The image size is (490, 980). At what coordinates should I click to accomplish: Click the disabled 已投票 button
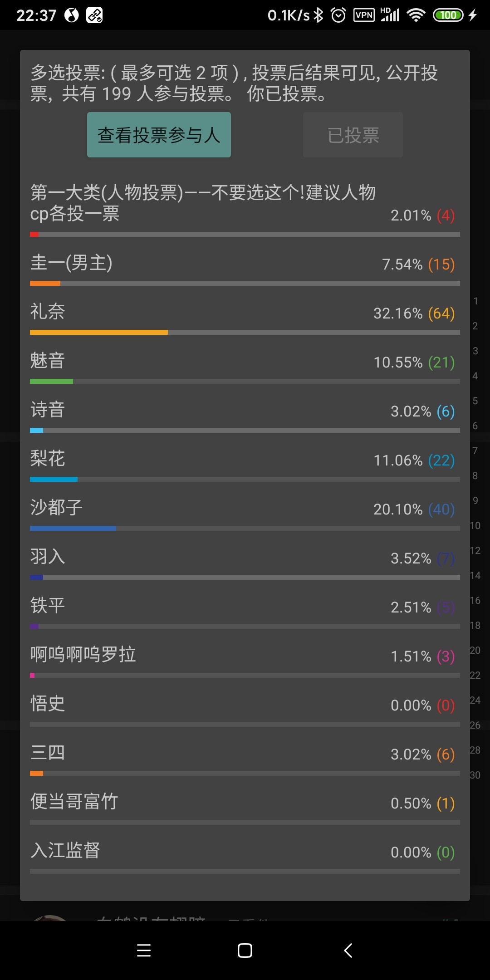tap(353, 135)
